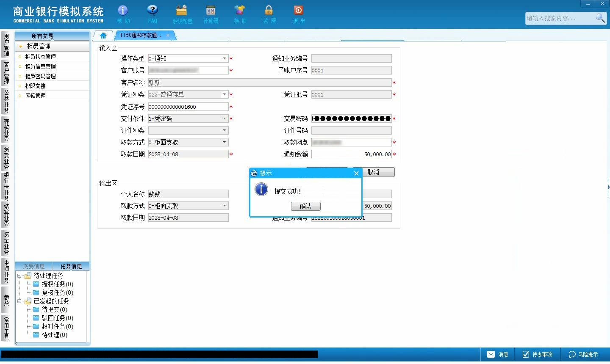610x364 pixels.
Task: Open the output area 取款方式 dropdown
Action: pyautogui.click(x=225, y=206)
